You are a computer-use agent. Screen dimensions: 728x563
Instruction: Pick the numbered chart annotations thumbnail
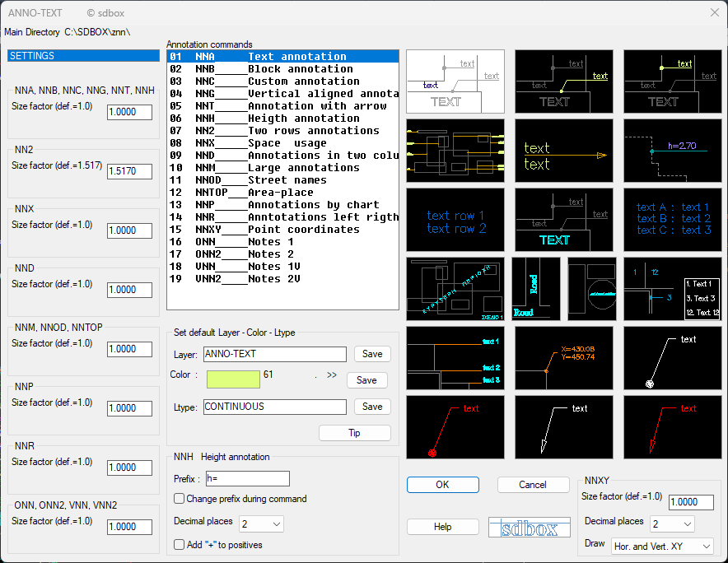pyautogui.click(x=673, y=289)
